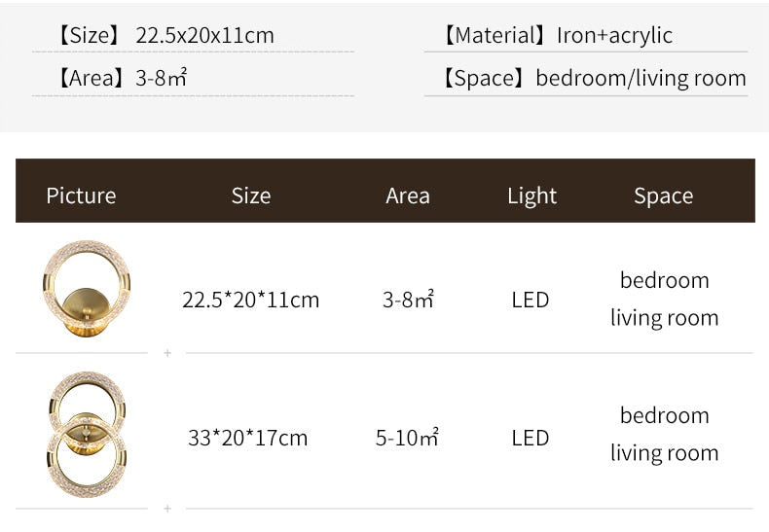
Task: Click the single-ring wall lamp picture
Action: [86, 289]
